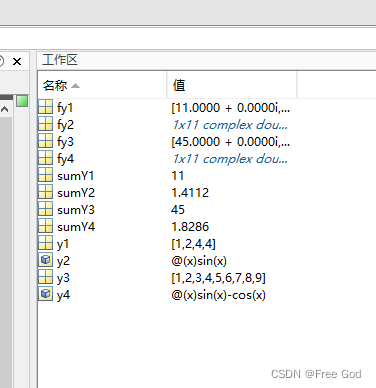The width and height of the screenshot is (376, 388).
Task: Select the sumY2 variable name
Action: click(76, 193)
